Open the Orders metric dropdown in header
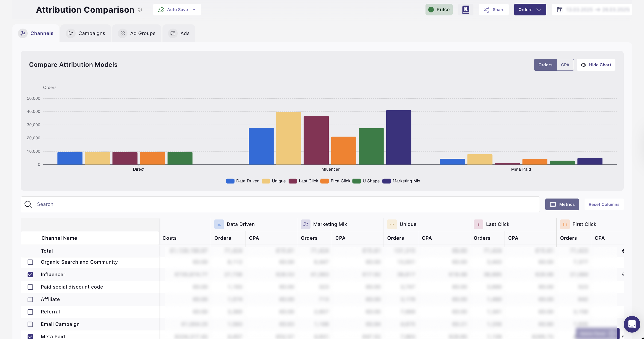This screenshot has height=339, width=644. point(530,9)
